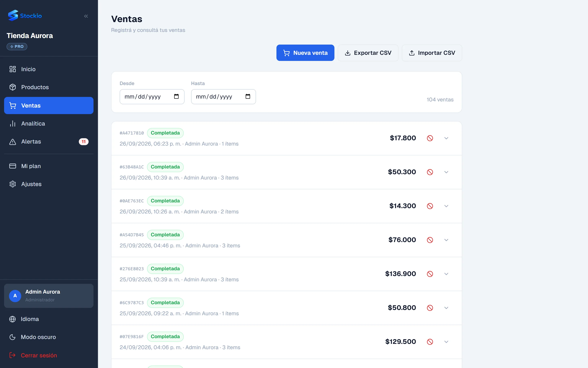Expand the $50.300 sale row chevron
Image resolution: width=588 pixels, height=368 pixels.
(x=446, y=172)
